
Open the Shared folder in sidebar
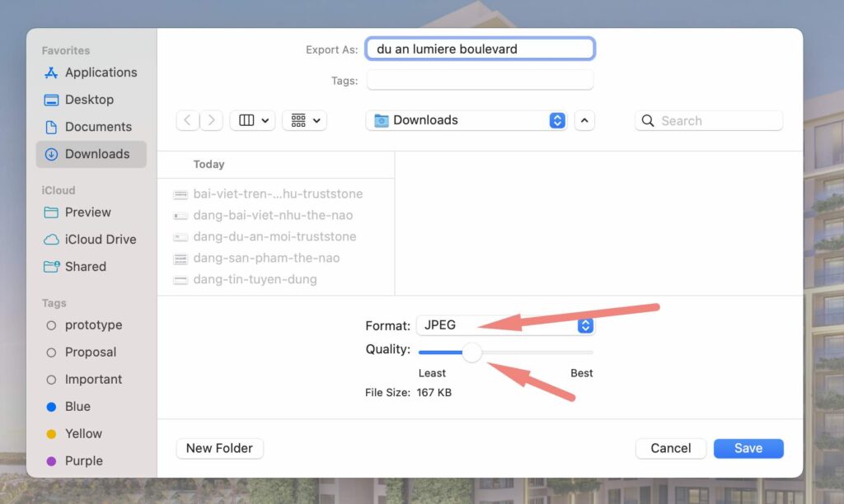pyautogui.click(x=85, y=267)
